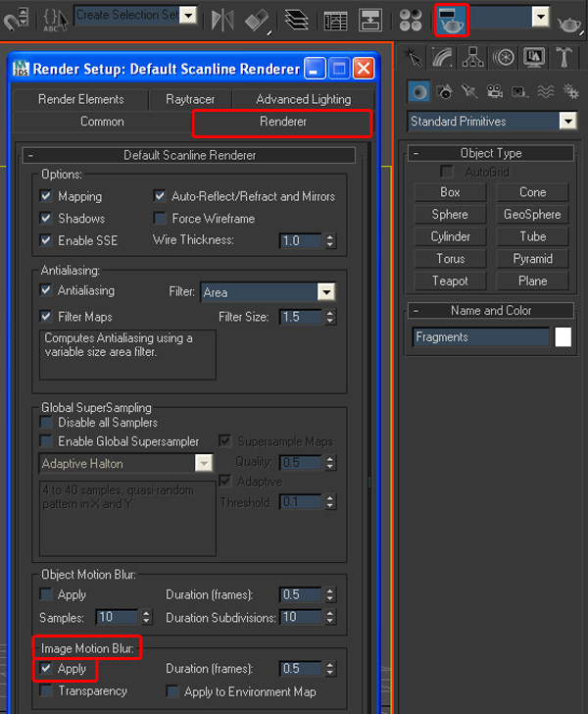Toggle the Shadows checkbox

click(46, 218)
